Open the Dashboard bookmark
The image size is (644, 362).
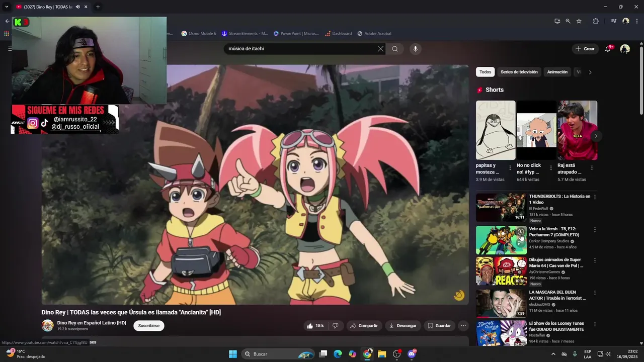(x=338, y=34)
